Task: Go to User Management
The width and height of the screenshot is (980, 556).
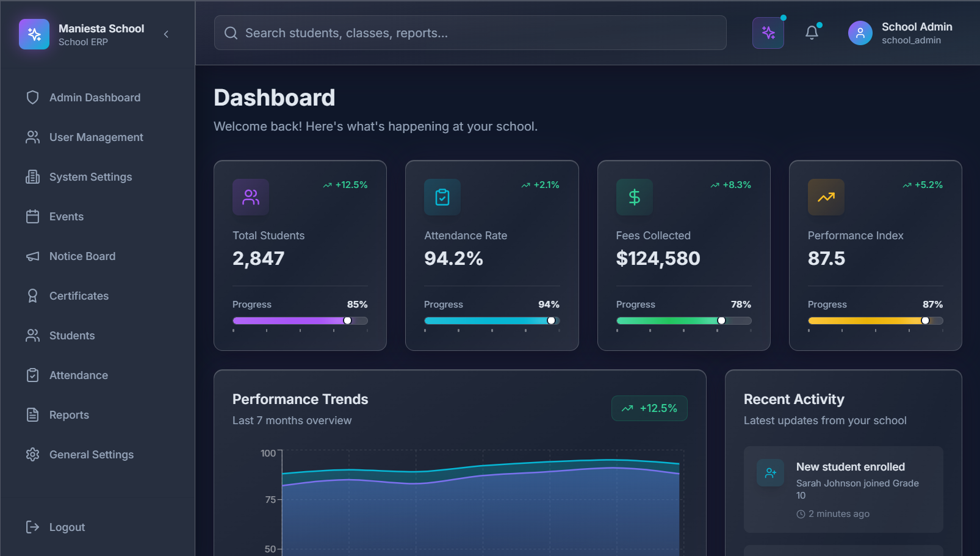Action: click(98, 137)
